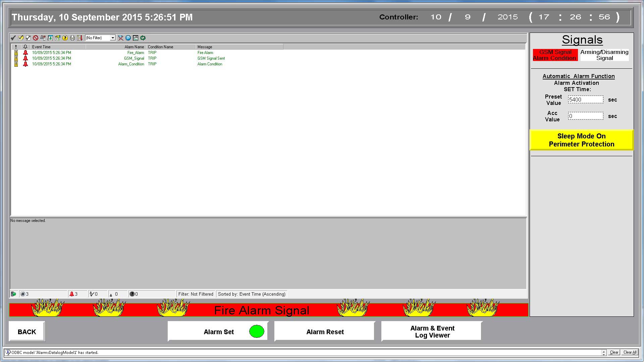
Task: Open the Alarm & Event Log Viewer
Action: [432, 331]
